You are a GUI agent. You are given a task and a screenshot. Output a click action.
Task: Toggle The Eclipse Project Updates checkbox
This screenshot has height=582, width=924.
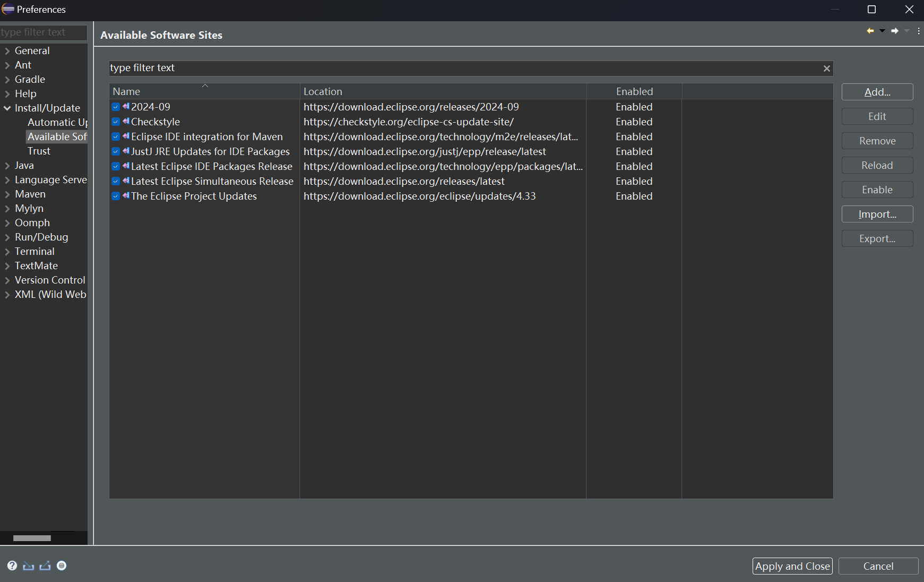(116, 196)
